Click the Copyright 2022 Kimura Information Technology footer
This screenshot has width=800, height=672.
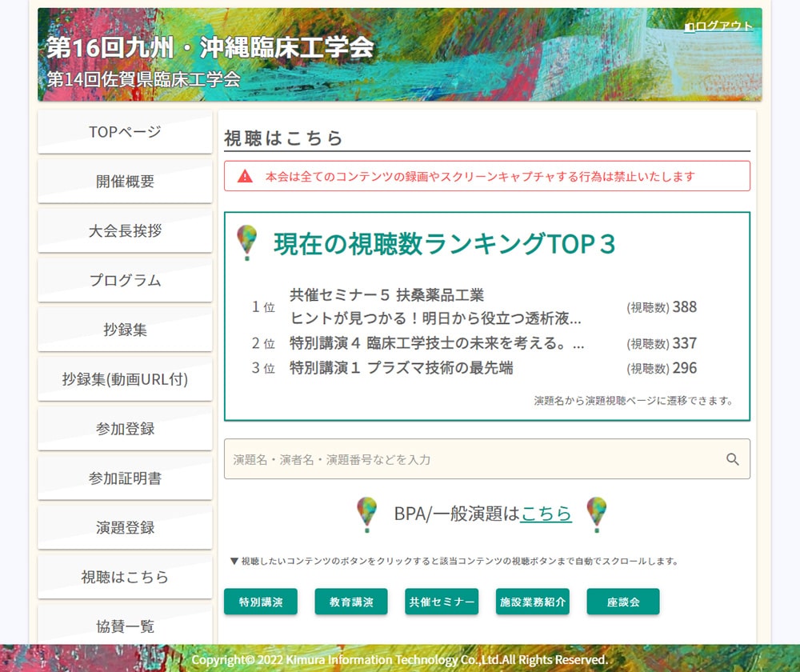coord(399,660)
